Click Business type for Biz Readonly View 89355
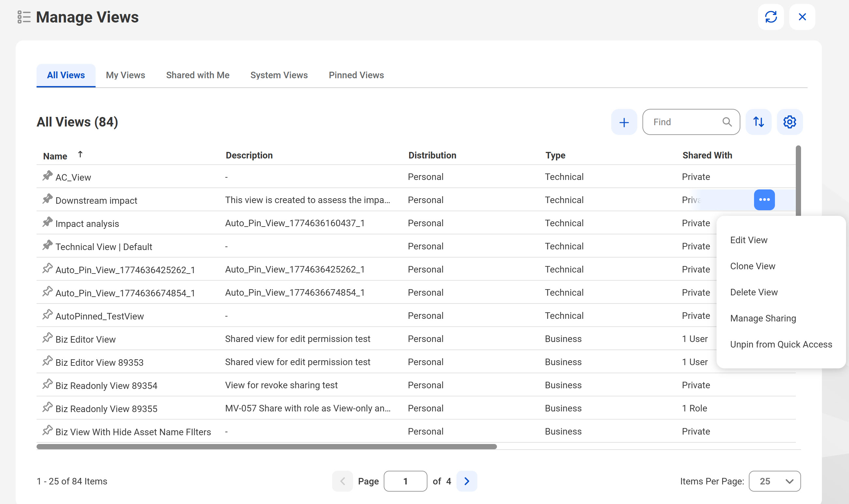The height and width of the screenshot is (504, 849). [563, 408]
